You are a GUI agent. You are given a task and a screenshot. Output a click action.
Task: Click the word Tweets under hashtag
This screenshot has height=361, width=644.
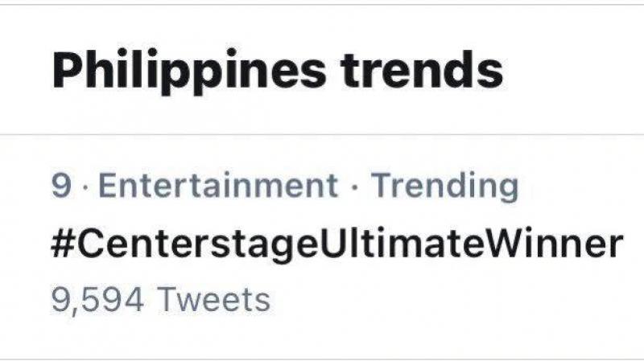click(x=212, y=299)
